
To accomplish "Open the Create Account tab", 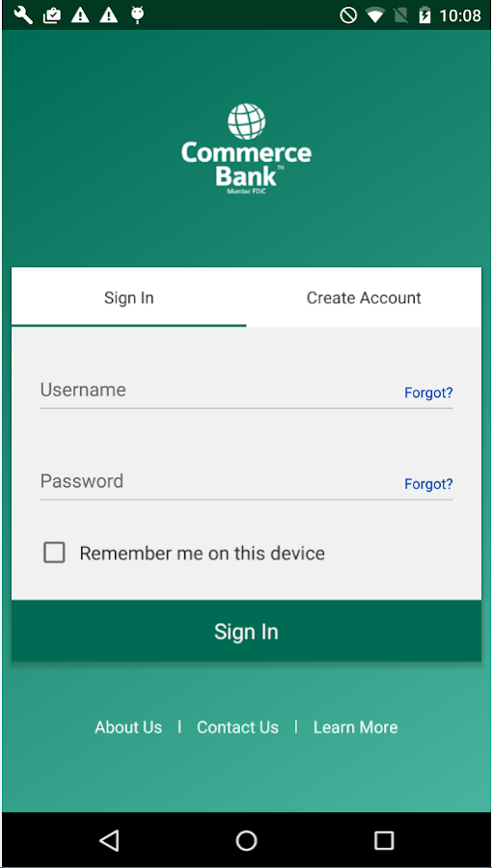I will pyautogui.click(x=364, y=297).
